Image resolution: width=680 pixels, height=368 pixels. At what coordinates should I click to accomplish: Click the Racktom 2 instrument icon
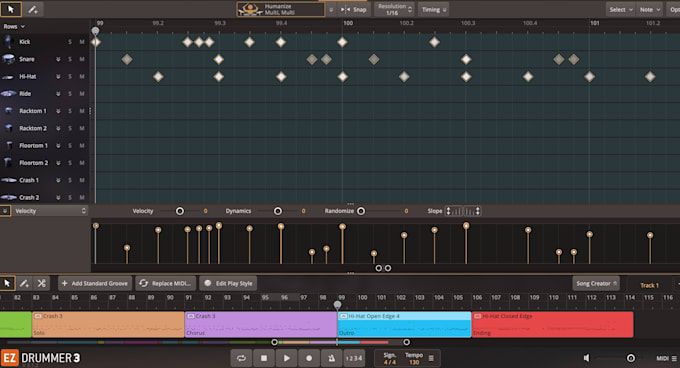point(9,128)
